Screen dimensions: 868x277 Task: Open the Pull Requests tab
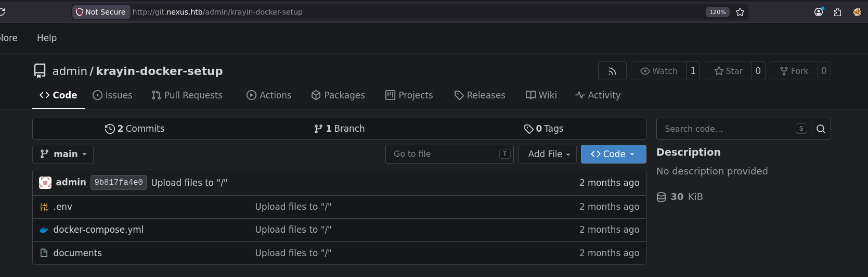click(x=187, y=95)
